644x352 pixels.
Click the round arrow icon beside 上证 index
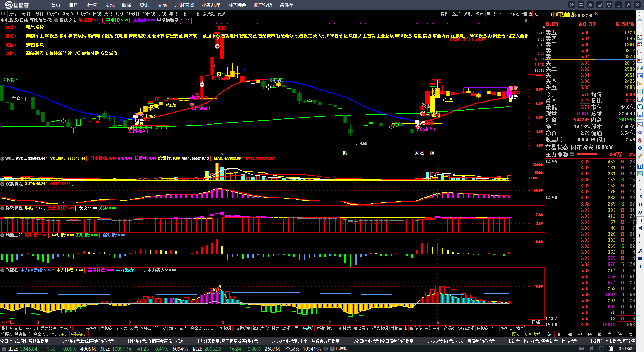(x=4, y=349)
